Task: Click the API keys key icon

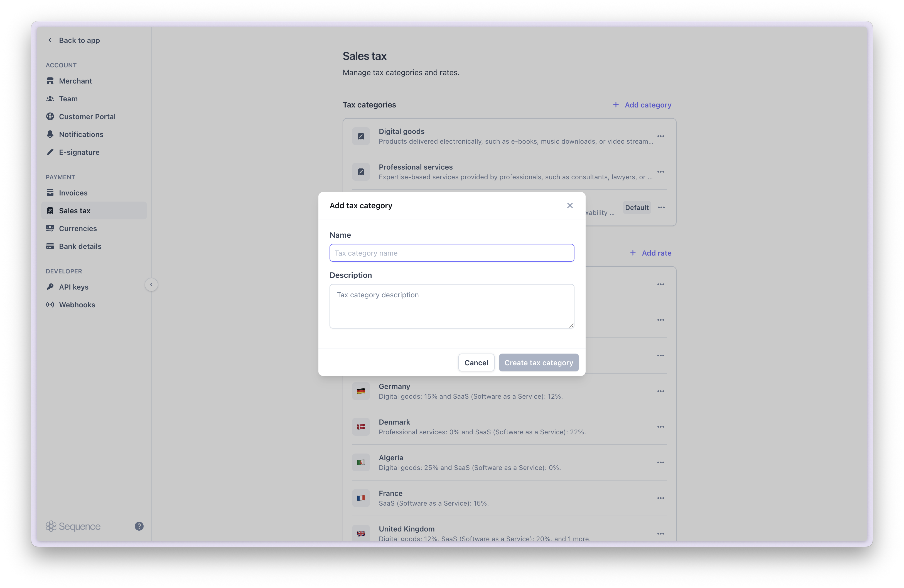Action: 50,287
